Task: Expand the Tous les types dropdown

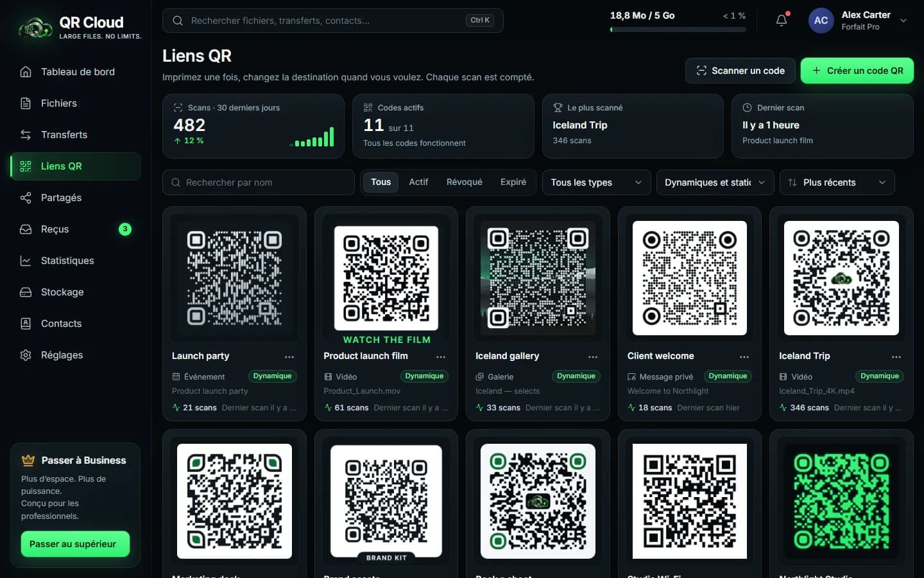Action: pyautogui.click(x=596, y=182)
